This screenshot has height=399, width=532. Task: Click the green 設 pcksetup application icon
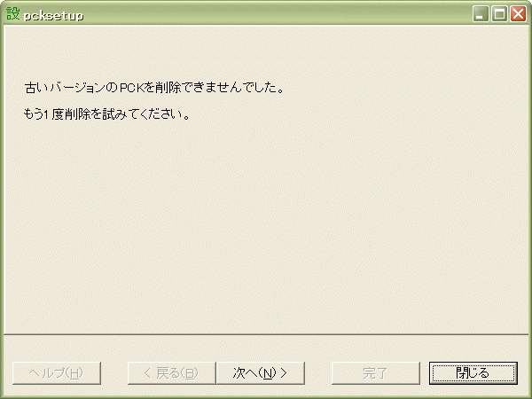click(x=13, y=14)
